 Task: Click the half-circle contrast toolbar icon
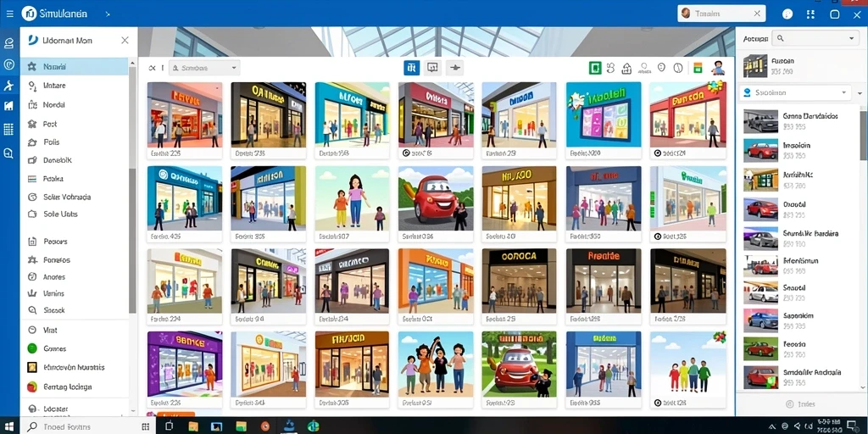pyautogui.click(x=677, y=68)
